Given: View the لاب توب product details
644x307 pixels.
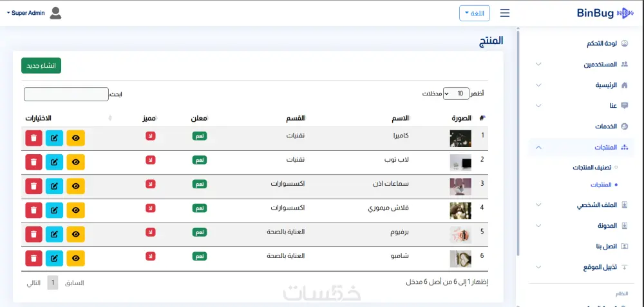Looking at the screenshot, I should (x=75, y=162).
